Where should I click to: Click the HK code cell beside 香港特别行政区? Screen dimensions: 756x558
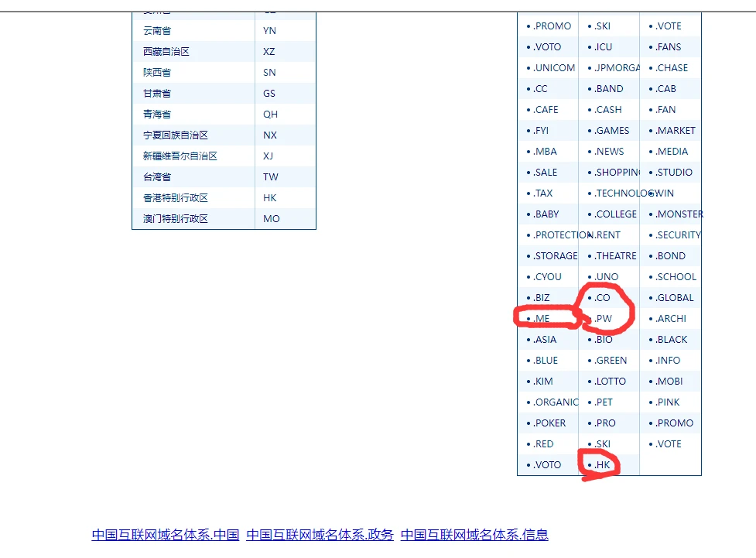click(x=286, y=197)
